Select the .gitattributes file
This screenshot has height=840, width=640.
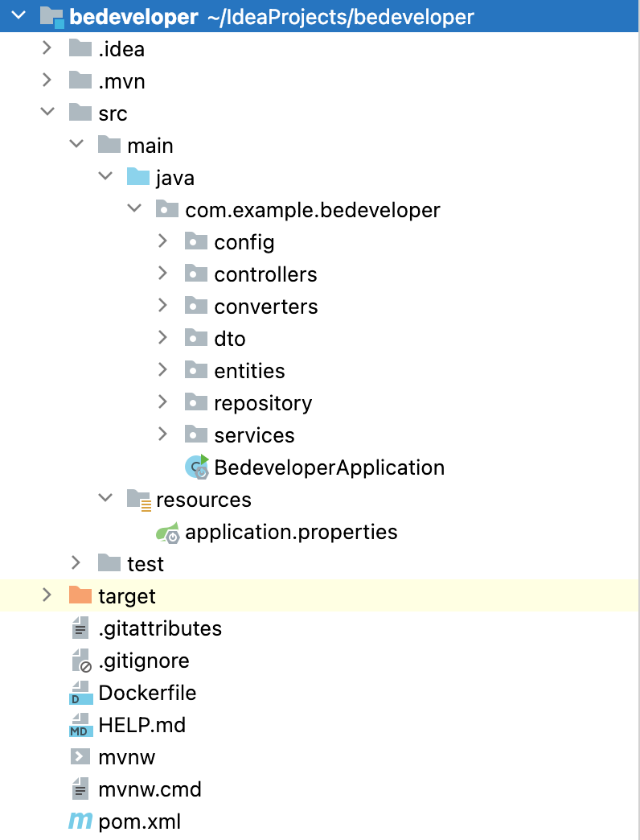[x=159, y=628]
